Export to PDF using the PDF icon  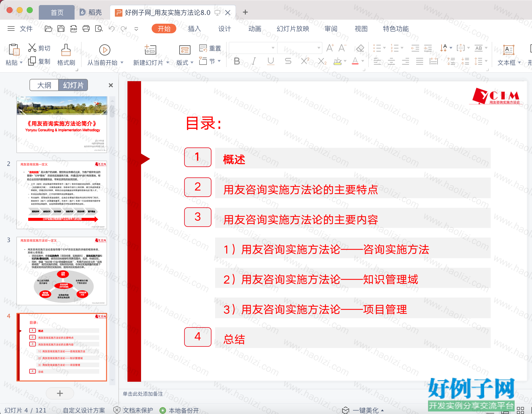(74, 29)
